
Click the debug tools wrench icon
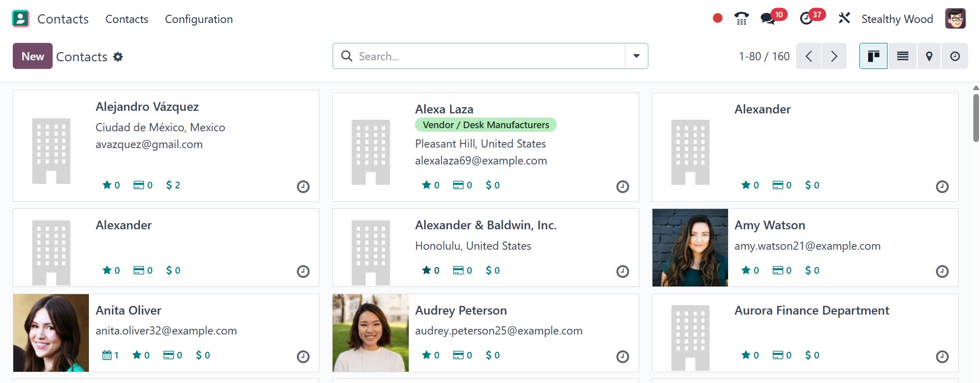click(x=844, y=19)
